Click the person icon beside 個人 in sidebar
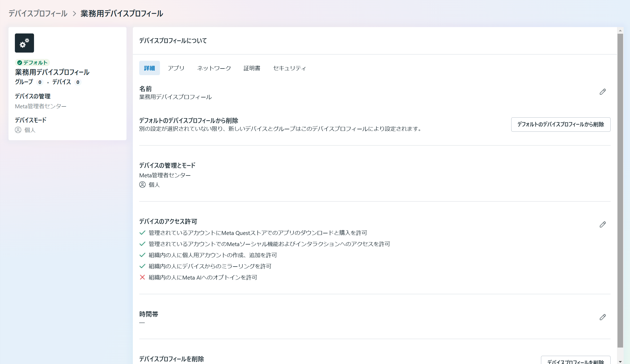 pos(18,130)
